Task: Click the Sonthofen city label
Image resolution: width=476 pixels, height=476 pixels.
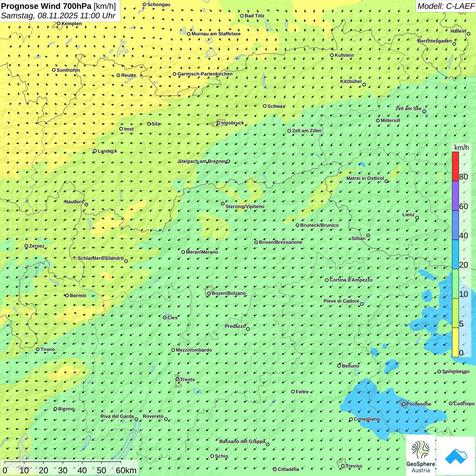Action: click(x=68, y=70)
